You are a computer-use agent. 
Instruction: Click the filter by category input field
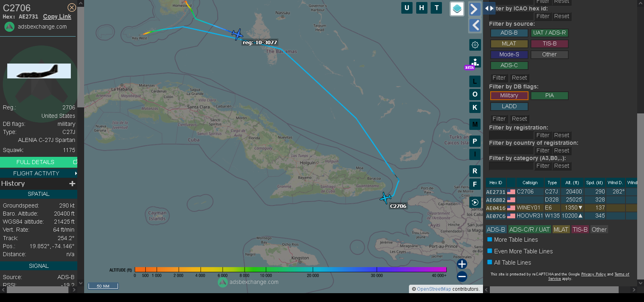pyautogui.click(x=511, y=166)
